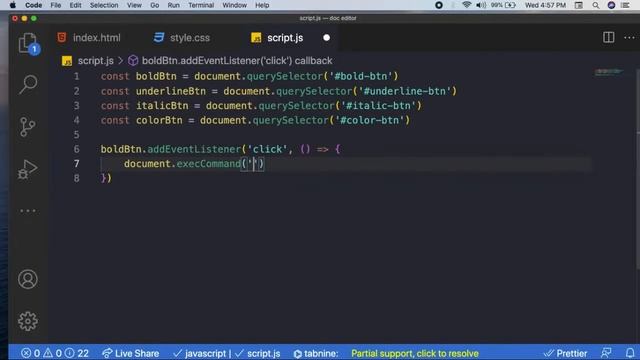Screen dimensions: 640x360
Task: Click line number 5 in gutter
Action: pyautogui.click(x=76, y=135)
